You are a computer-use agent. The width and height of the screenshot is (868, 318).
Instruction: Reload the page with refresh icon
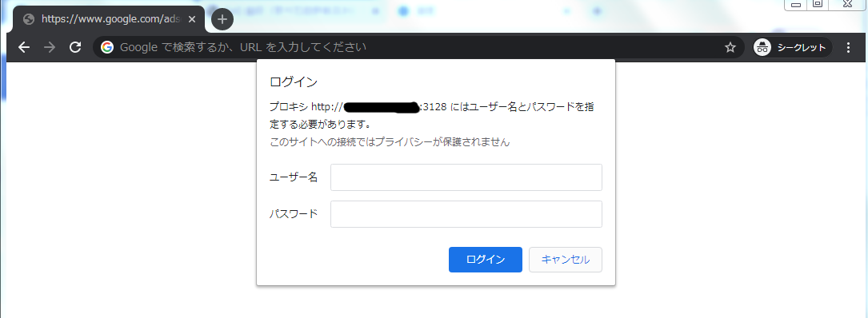(75, 48)
